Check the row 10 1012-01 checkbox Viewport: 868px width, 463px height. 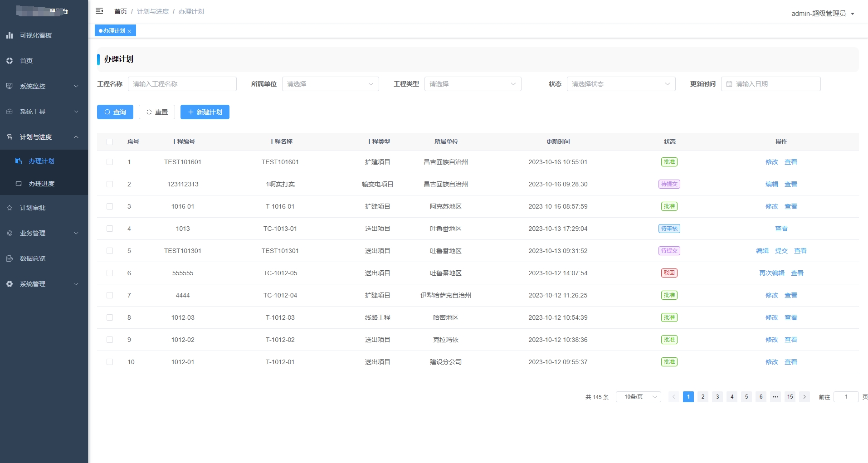[x=110, y=362]
